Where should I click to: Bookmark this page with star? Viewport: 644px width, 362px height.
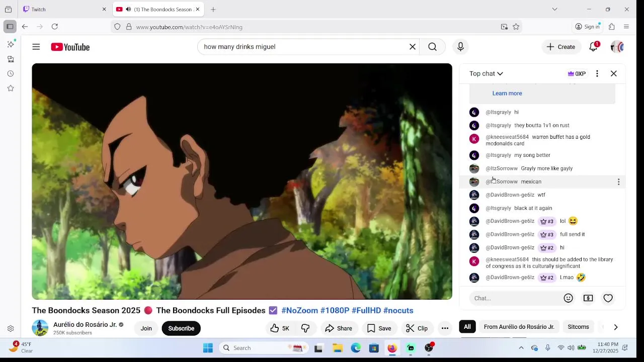click(516, 27)
